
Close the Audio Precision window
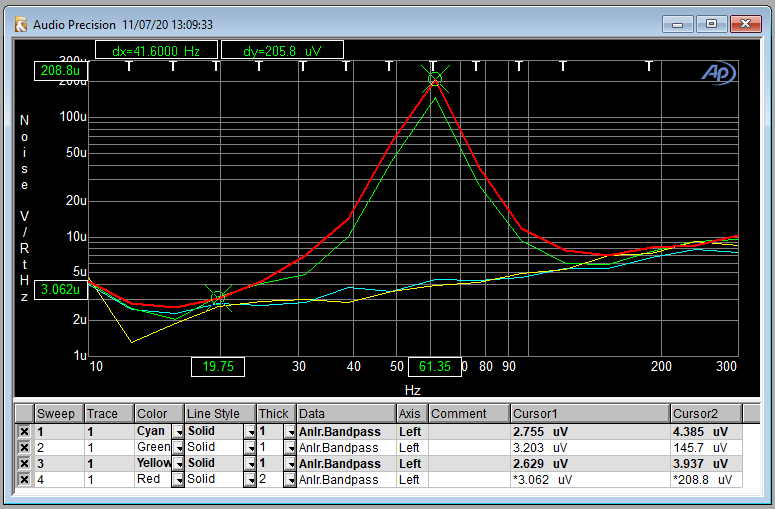click(745, 24)
